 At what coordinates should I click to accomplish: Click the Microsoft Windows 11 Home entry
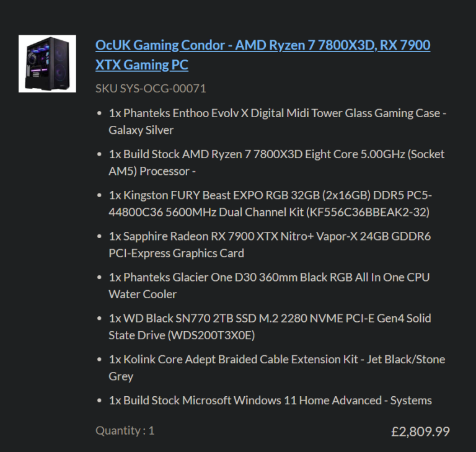[270, 401]
